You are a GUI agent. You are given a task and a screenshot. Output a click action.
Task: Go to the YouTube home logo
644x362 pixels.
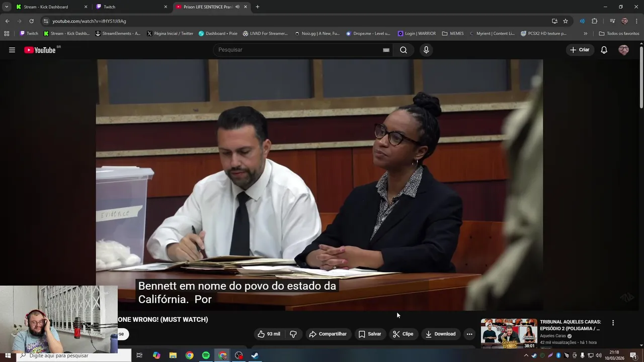pyautogui.click(x=40, y=50)
